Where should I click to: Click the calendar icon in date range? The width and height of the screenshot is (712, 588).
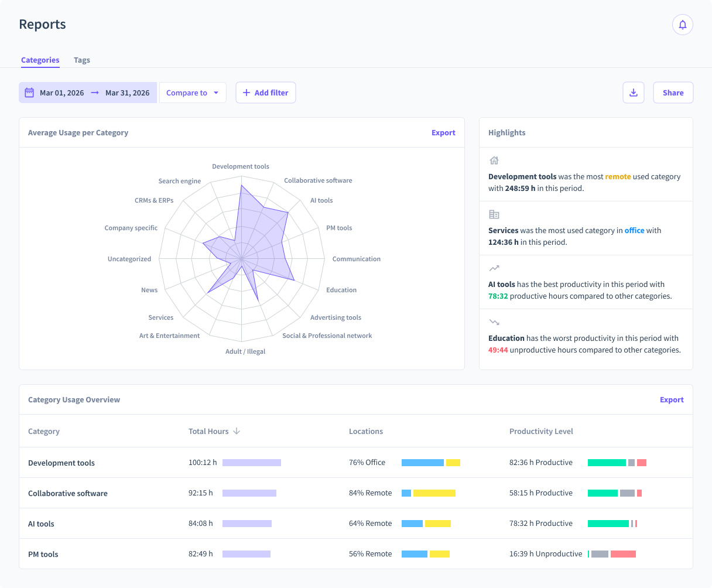coord(29,93)
